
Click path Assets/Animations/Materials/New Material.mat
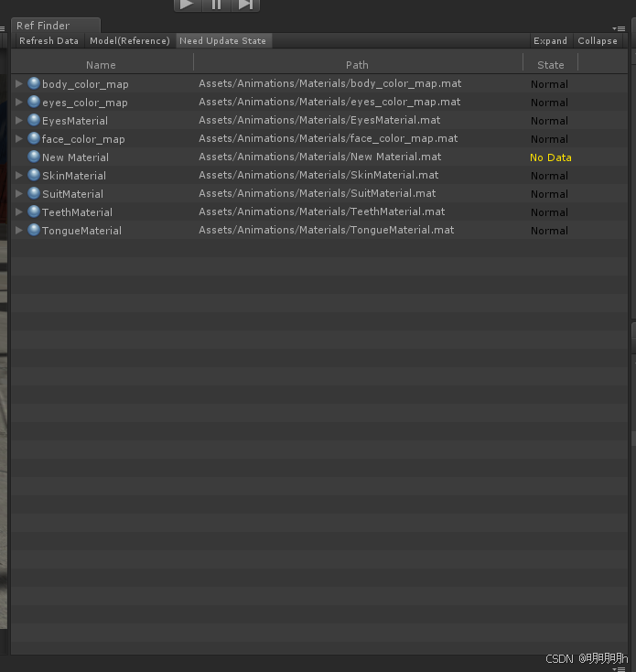click(x=320, y=157)
